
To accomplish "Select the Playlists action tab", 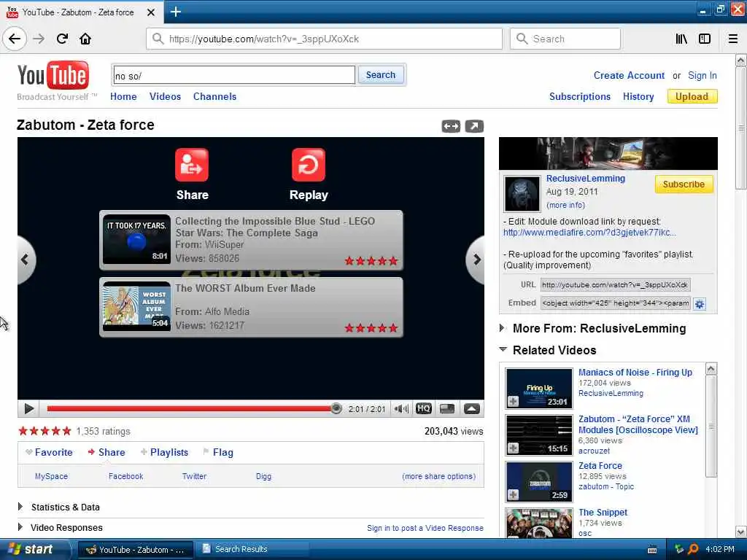I will coord(164,452).
